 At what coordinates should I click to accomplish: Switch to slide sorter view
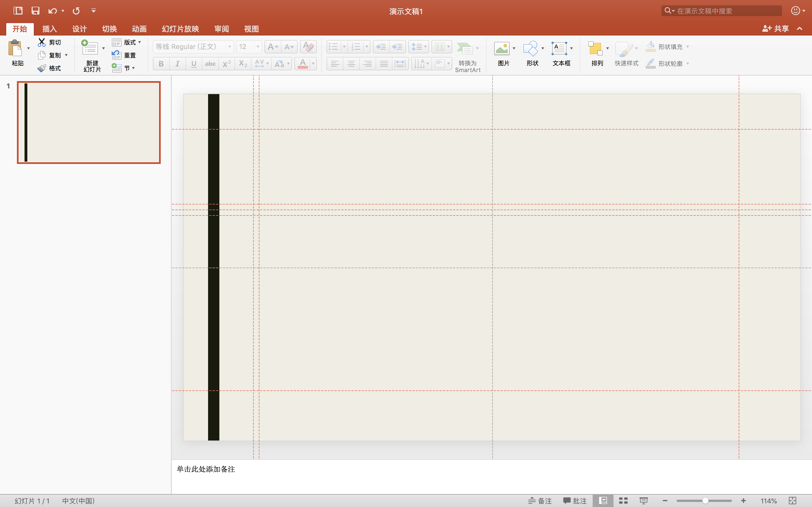pos(623,501)
